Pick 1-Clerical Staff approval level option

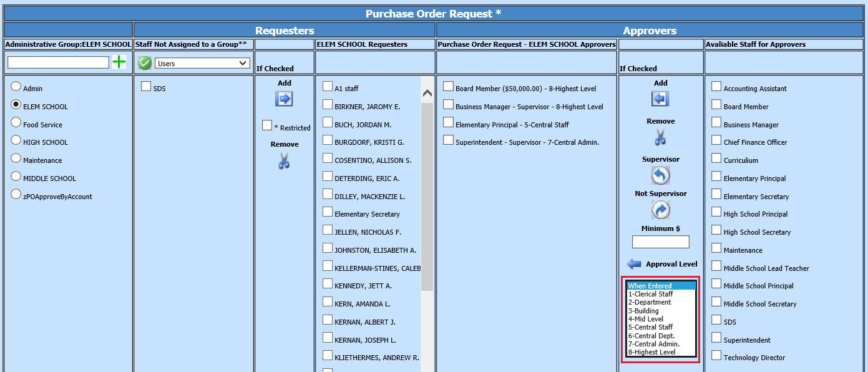[x=650, y=294]
